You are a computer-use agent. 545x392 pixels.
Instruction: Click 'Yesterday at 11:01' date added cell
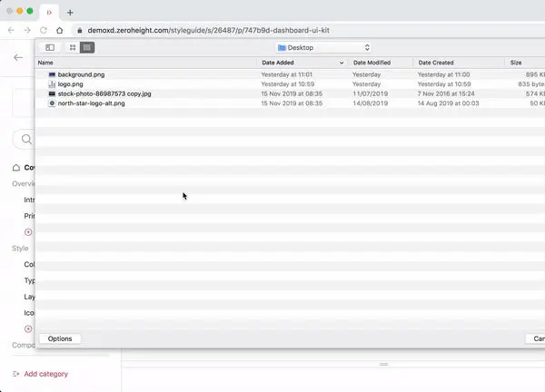coord(287,74)
